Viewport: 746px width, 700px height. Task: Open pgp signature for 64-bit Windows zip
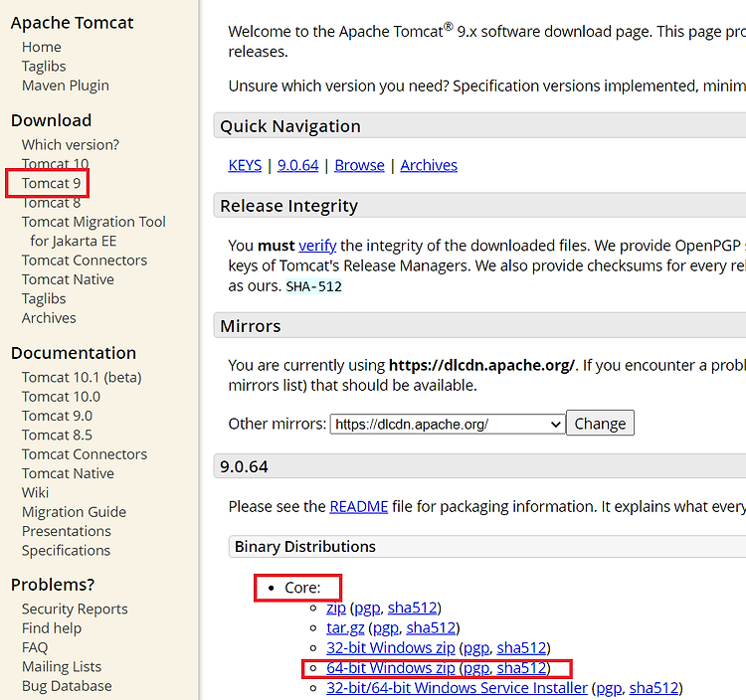[x=476, y=668]
